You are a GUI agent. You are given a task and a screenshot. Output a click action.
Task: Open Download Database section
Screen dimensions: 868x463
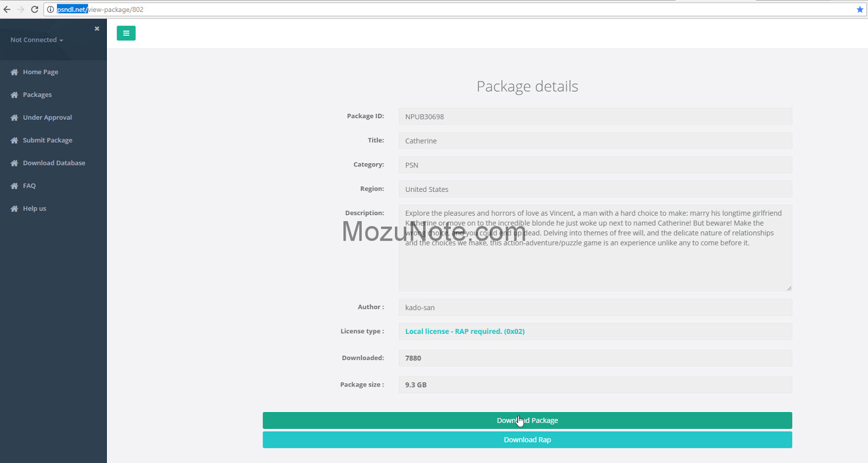[54, 163]
